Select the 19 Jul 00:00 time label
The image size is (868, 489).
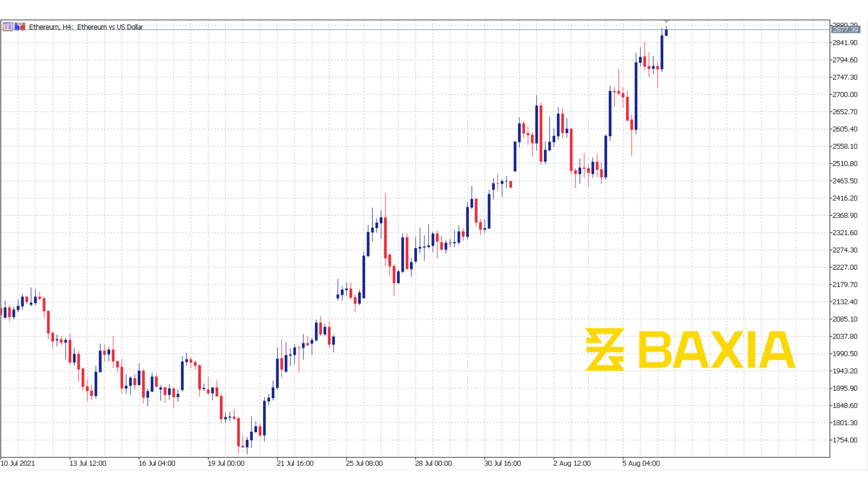[x=226, y=463]
